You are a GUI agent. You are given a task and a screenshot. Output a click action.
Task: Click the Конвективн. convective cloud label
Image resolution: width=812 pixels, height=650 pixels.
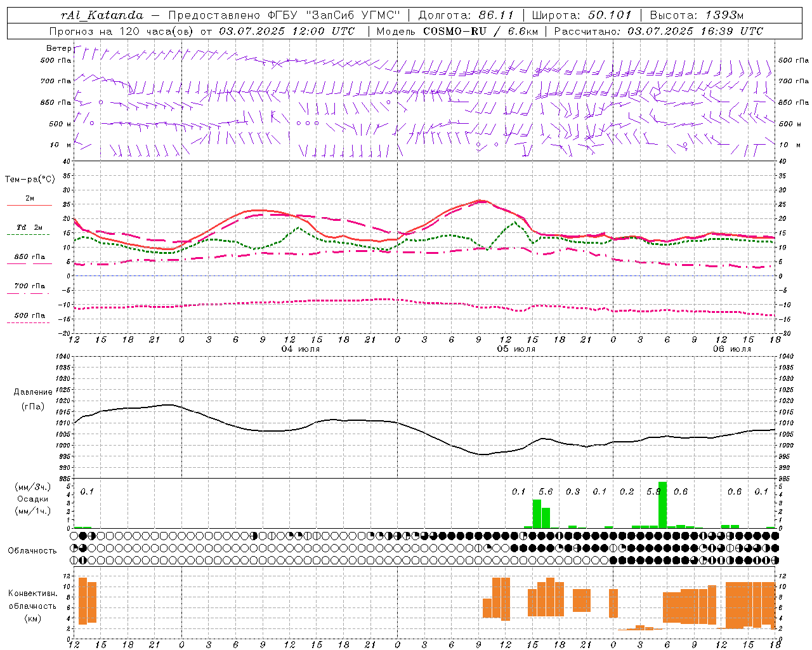pyautogui.click(x=32, y=594)
